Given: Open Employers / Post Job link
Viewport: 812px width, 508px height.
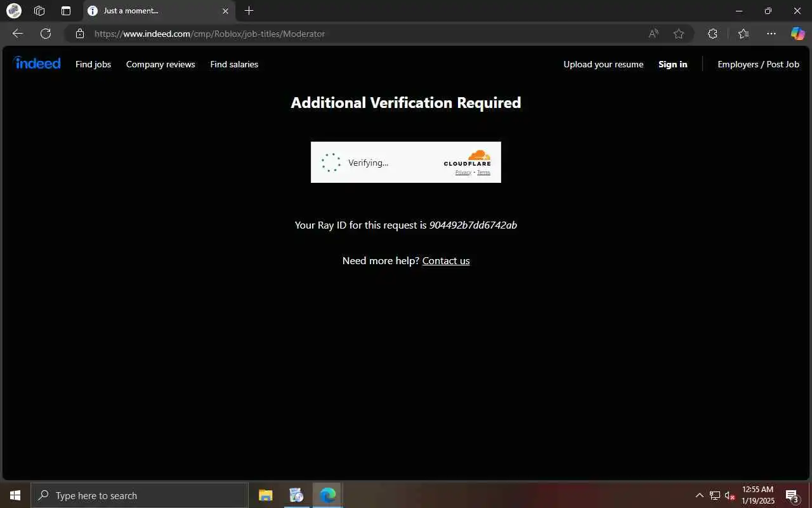Looking at the screenshot, I should tap(758, 64).
